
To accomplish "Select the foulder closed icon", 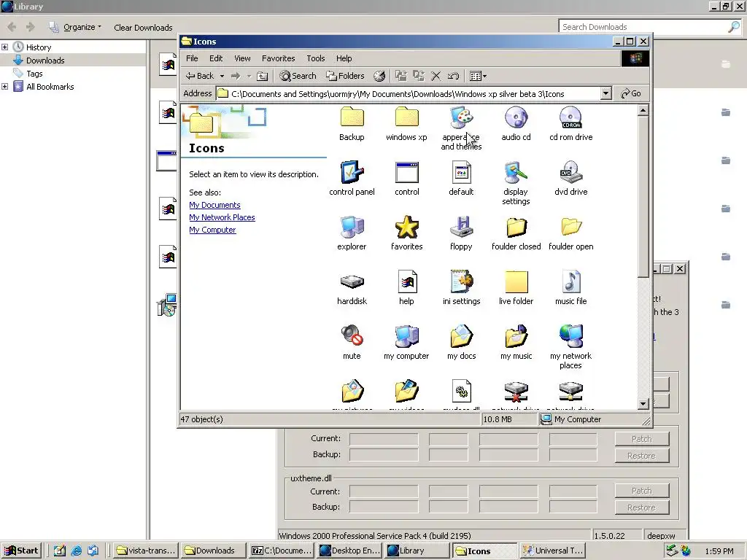I will [x=516, y=227].
